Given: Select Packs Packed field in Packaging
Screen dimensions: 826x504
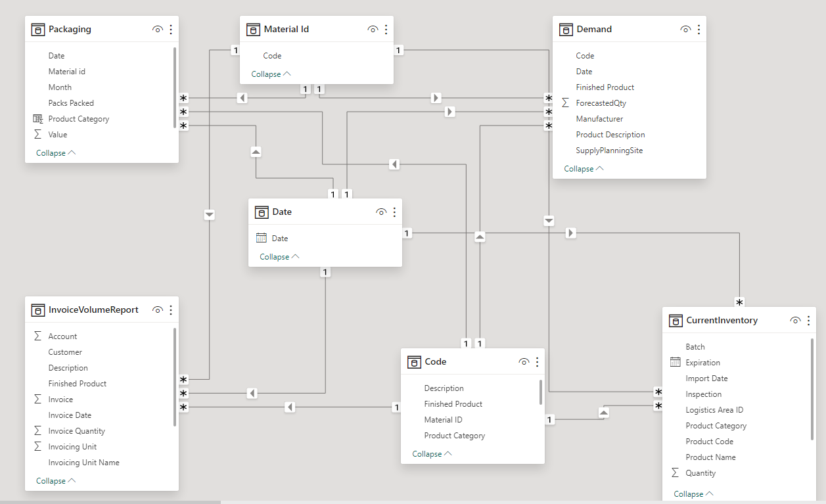Looking at the screenshot, I should point(71,103).
